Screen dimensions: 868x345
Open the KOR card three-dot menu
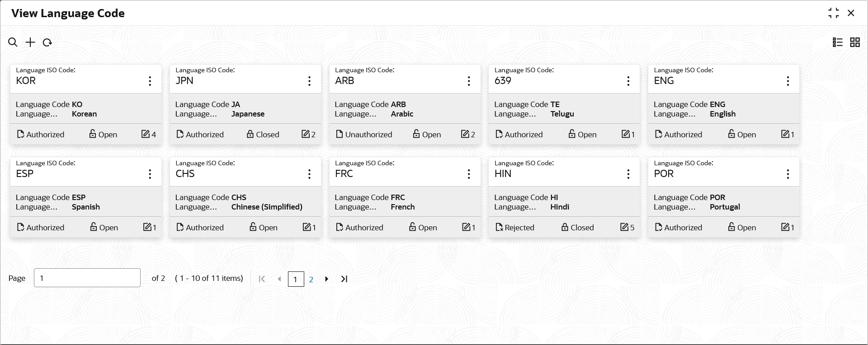(150, 81)
